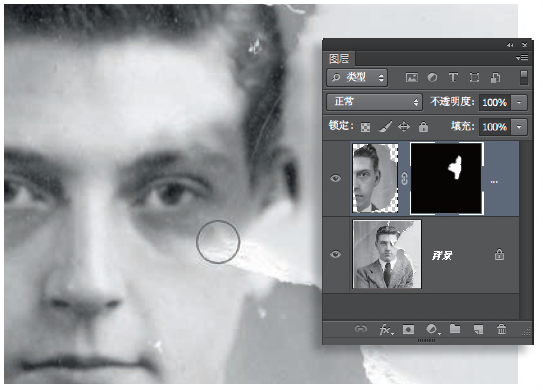543x390 pixels.
Task: Collapse the Layers panel double-arrow
Action: pos(510,45)
